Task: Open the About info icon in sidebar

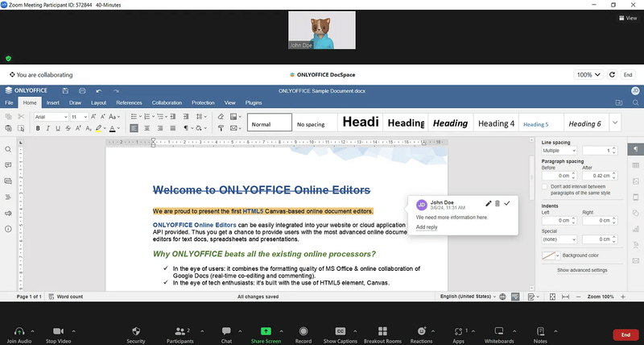Action: (x=8, y=229)
